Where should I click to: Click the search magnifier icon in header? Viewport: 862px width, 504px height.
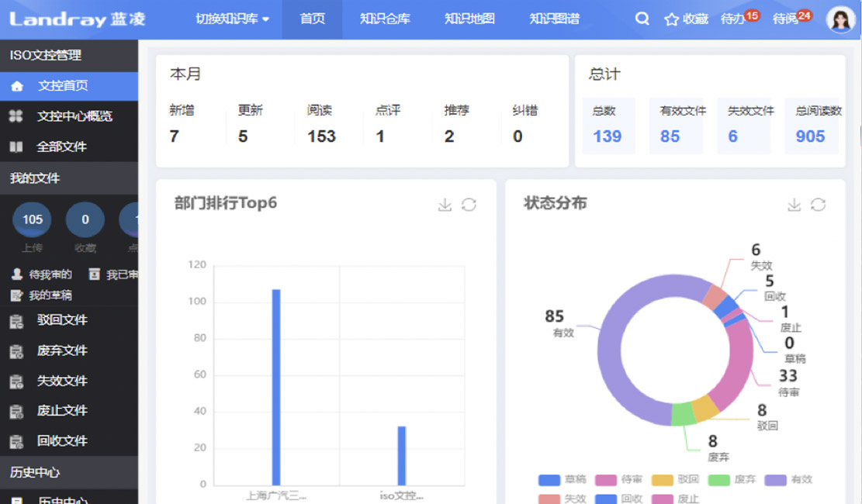(642, 19)
